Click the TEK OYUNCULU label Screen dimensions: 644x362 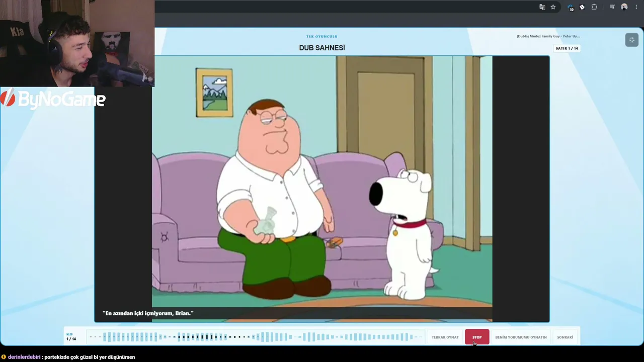[322, 36]
